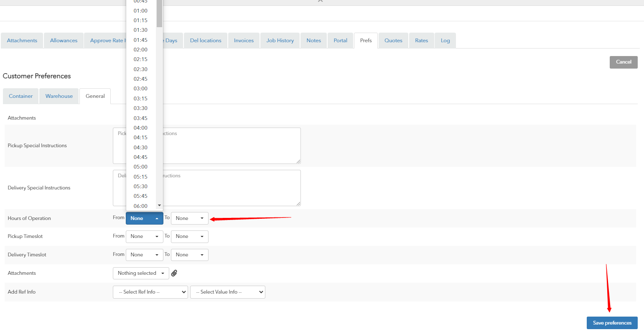Image resolution: width=644 pixels, height=335 pixels.
Task: Choose 04:30 in the time list
Action: [141, 148]
